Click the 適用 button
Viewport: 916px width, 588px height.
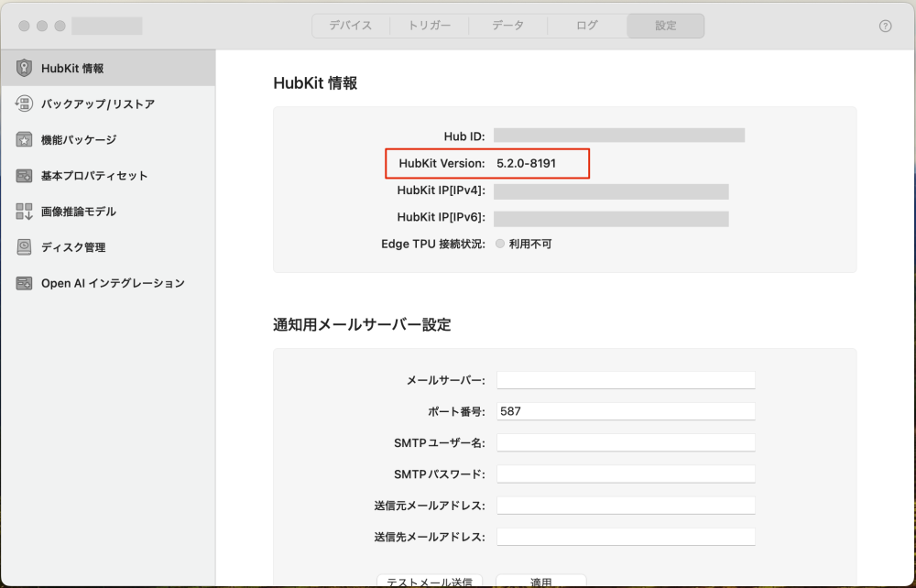pos(541,581)
